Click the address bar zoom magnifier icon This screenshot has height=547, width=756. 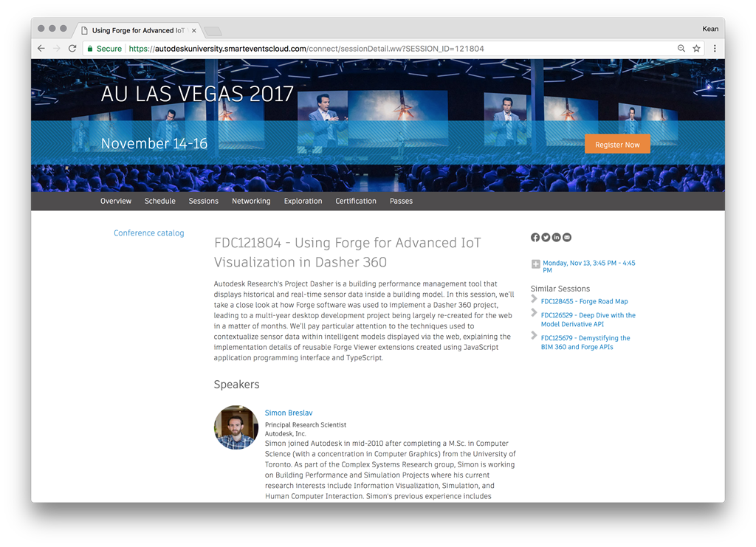coord(681,49)
